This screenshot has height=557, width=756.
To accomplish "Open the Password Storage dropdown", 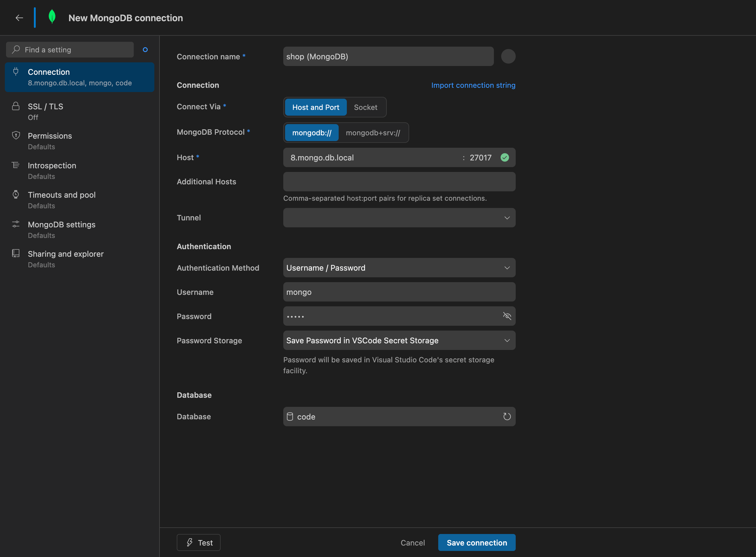I will coord(399,341).
